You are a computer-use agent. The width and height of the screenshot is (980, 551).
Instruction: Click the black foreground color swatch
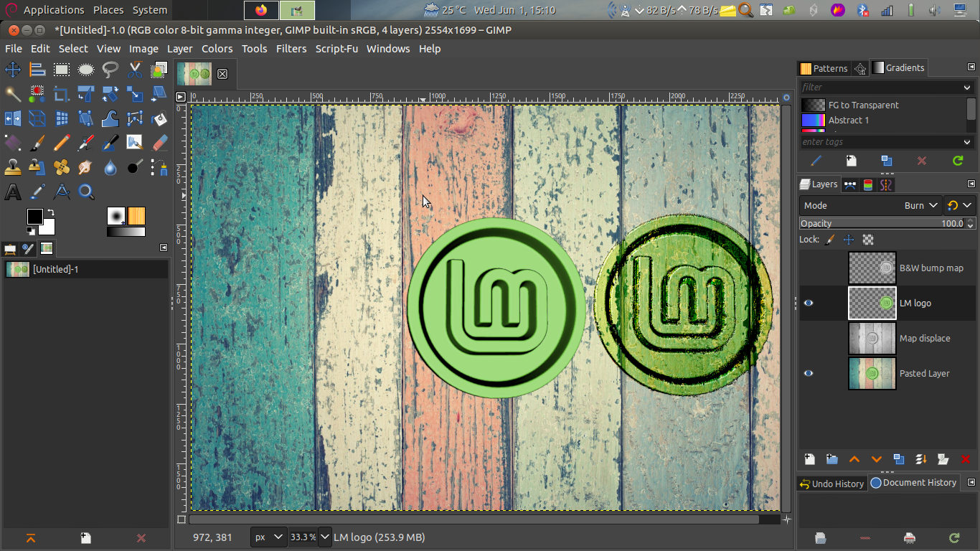pyautogui.click(x=34, y=216)
